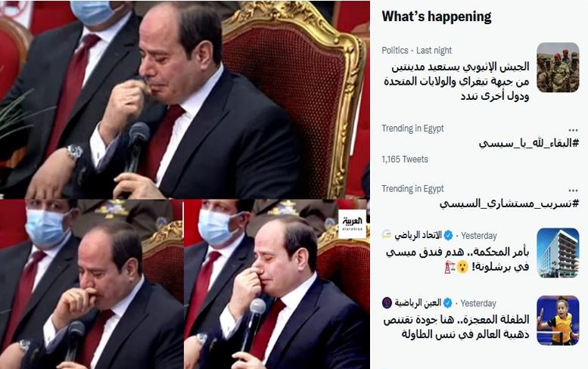Image resolution: width=588 pixels, height=369 pixels.
Task: Open hashtag #البقاء_لله_يا_سيسي
Action: point(529,144)
